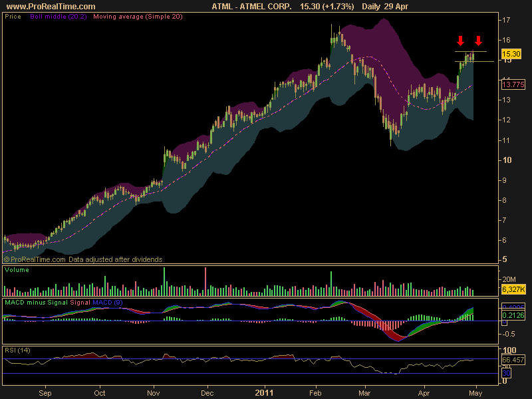Click the -0.5 MACD axis label
This screenshot has height=399, width=532.
point(508,334)
